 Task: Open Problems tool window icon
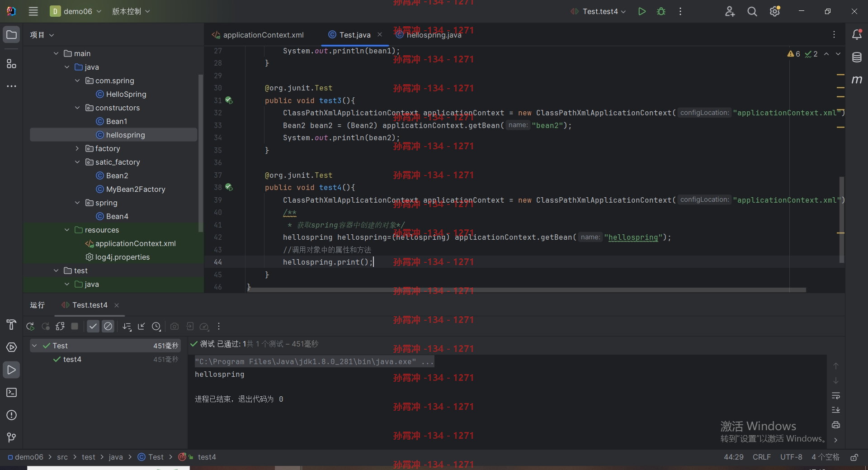click(x=11, y=415)
